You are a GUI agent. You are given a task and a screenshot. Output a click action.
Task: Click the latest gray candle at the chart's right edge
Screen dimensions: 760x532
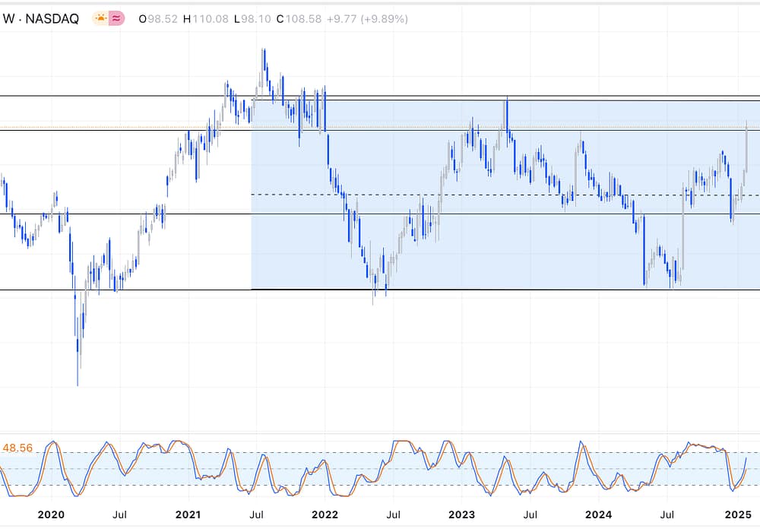pos(747,144)
